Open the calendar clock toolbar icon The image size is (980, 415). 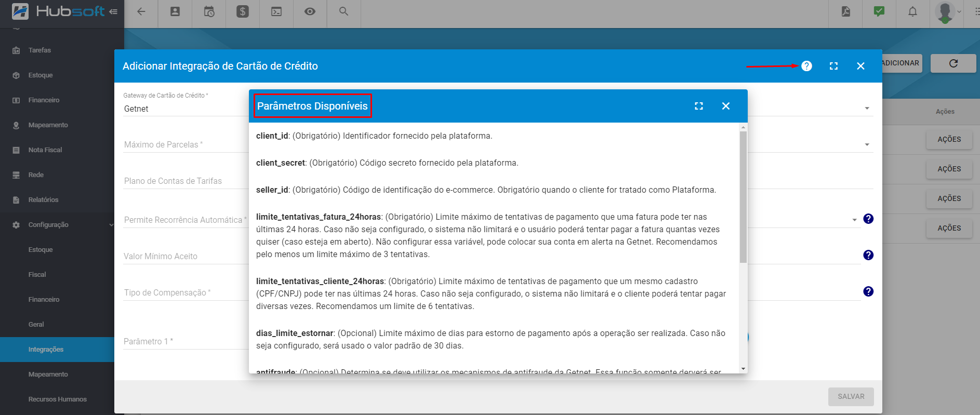tap(209, 11)
